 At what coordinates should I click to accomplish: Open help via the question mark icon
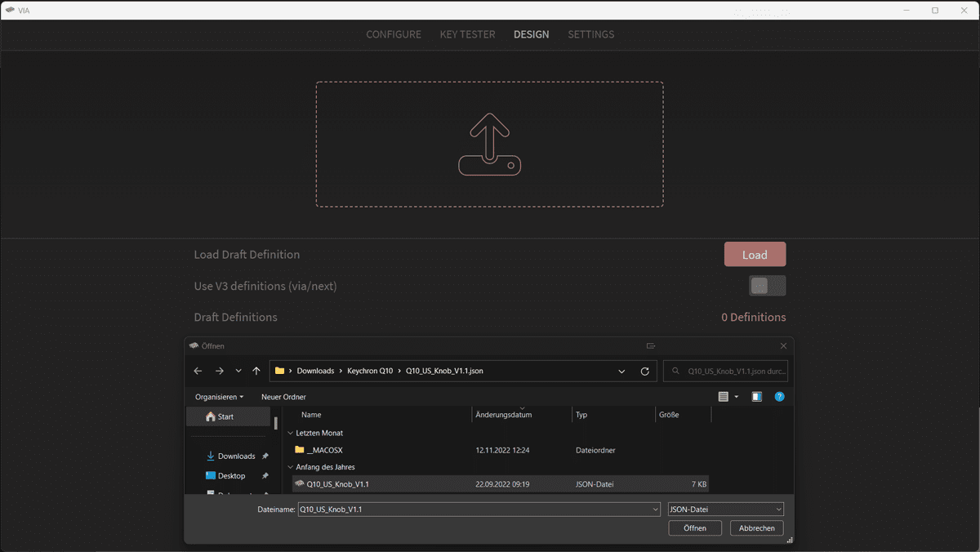(x=779, y=397)
